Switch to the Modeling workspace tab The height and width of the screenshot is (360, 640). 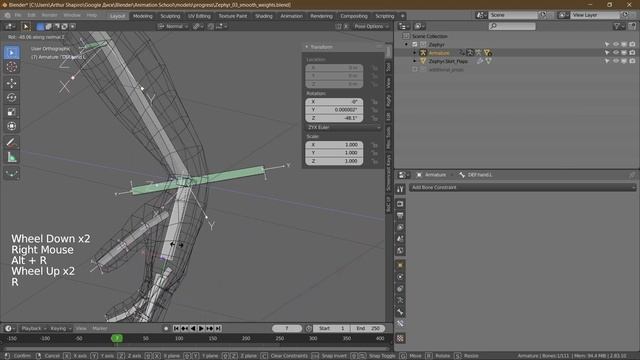[x=142, y=16]
